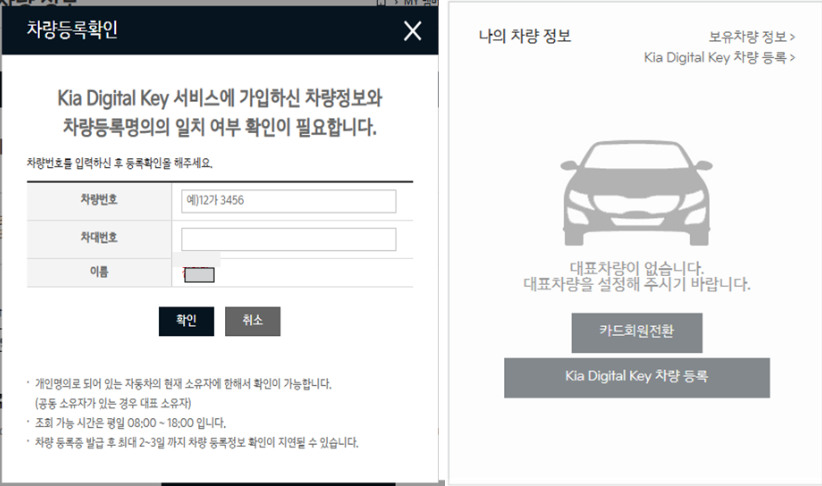822x486 pixels.
Task: Click the 이름 row label
Action: coord(99,272)
